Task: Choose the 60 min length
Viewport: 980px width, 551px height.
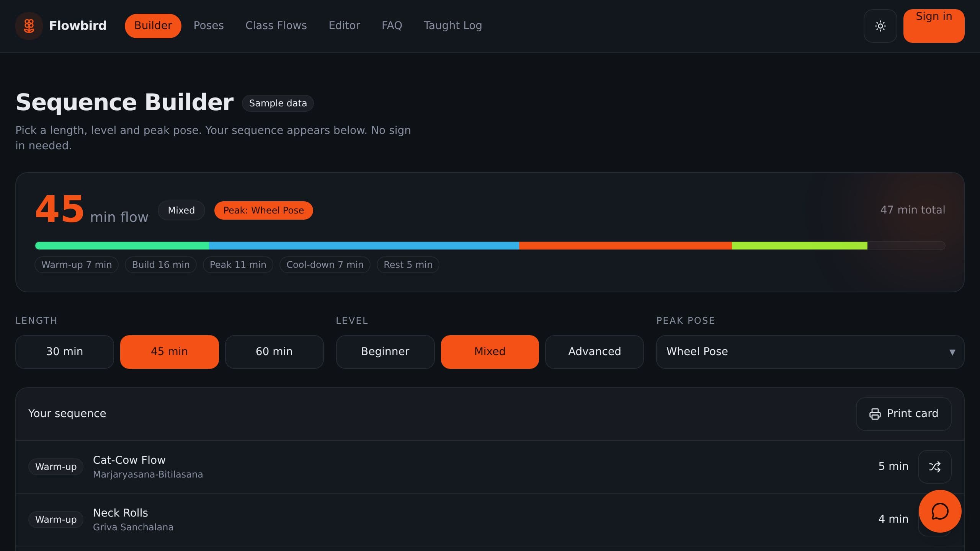Action: pyautogui.click(x=274, y=352)
